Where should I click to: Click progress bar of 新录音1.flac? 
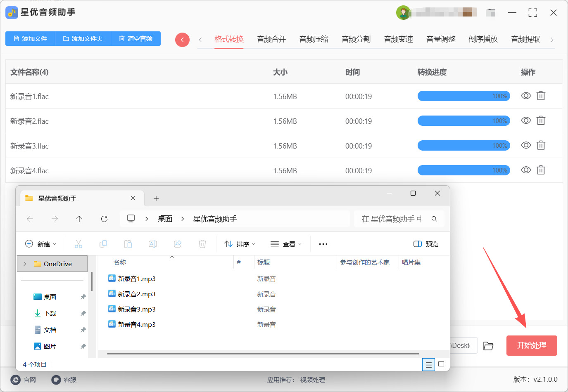tap(463, 96)
